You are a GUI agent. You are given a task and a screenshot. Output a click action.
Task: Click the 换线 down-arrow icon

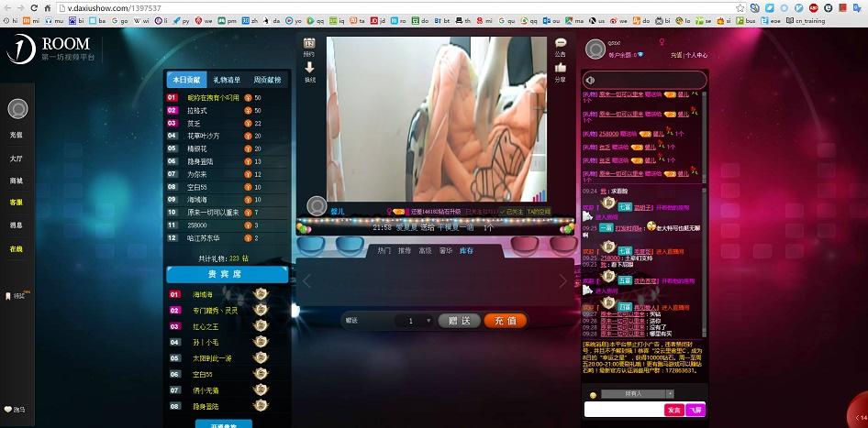pos(309,68)
